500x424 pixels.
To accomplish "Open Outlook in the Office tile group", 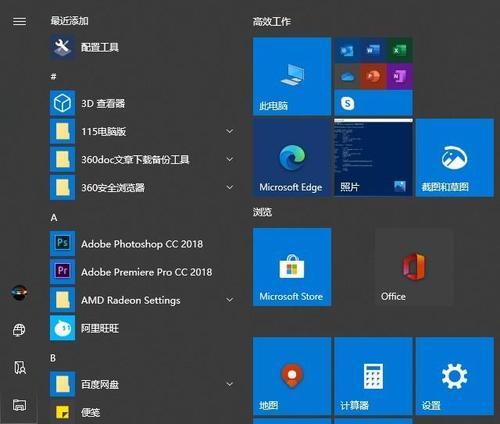I will [347, 50].
